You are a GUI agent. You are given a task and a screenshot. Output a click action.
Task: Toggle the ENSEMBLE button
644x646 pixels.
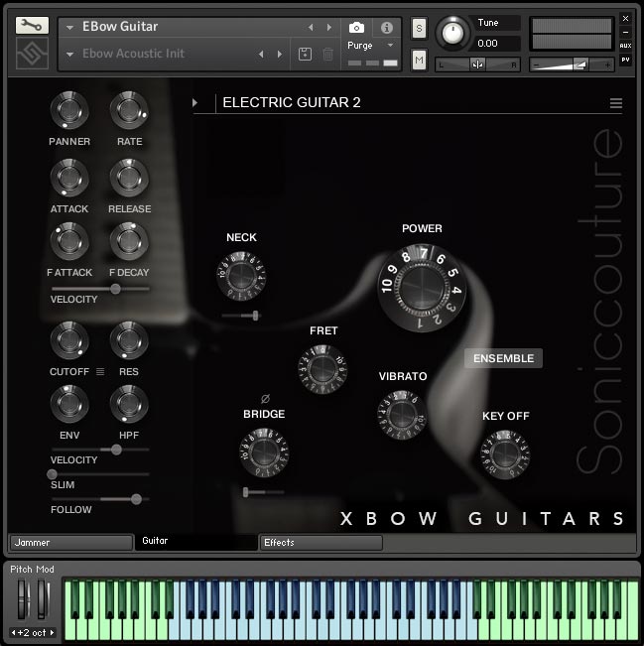pyautogui.click(x=503, y=358)
